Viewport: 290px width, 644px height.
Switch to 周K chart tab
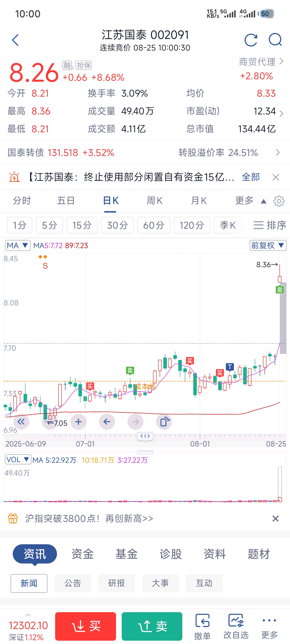tap(155, 201)
